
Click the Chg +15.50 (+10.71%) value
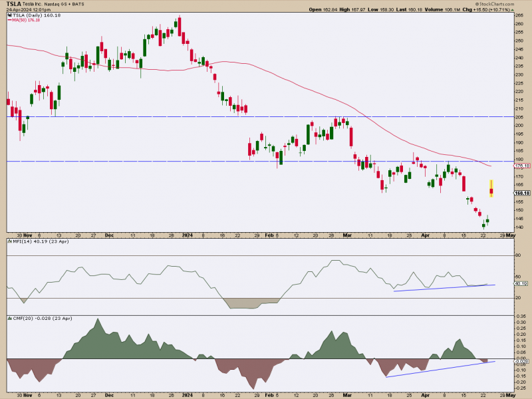click(x=486, y=10)
